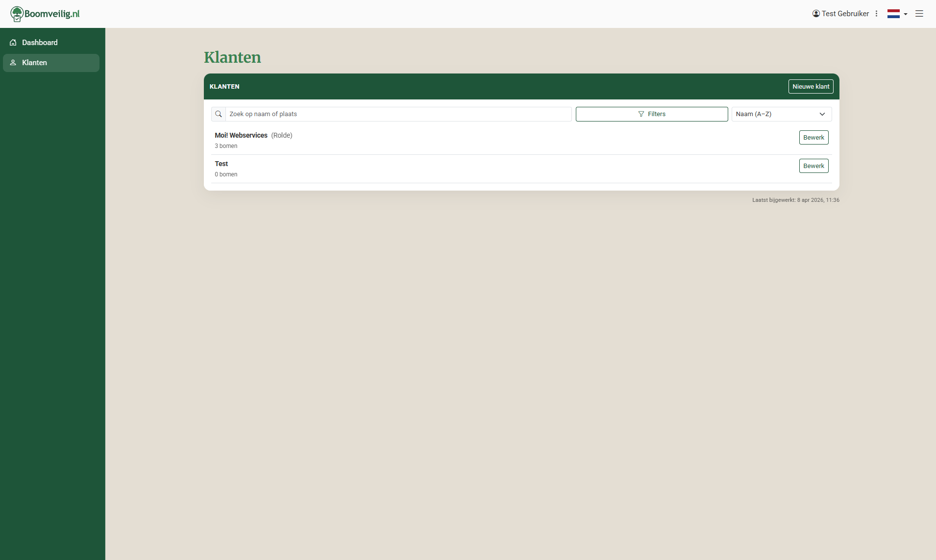Viewport: 936px width, 560px height.
Task: Click the chevron of the sort dropdown
Action: click(x=822, y=114)
